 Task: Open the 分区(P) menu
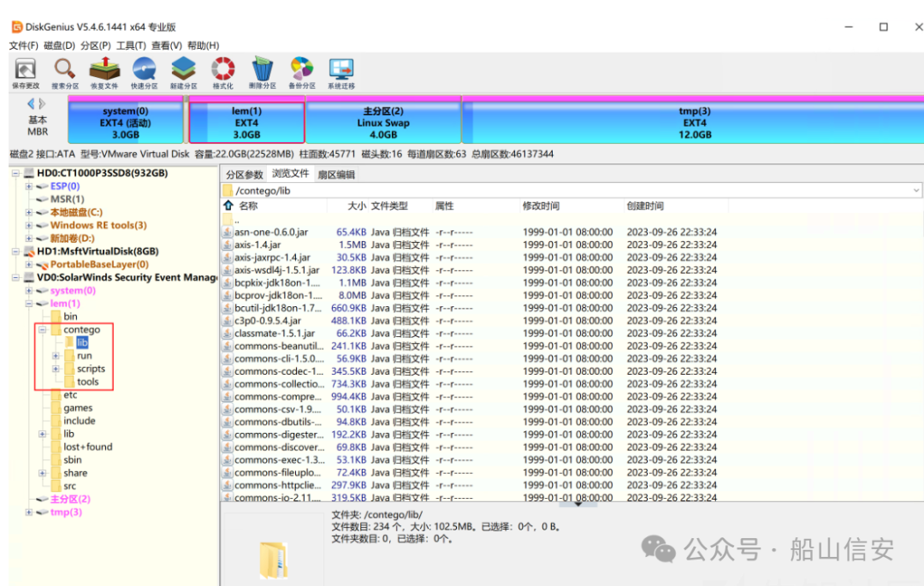(x=96, y=45)
